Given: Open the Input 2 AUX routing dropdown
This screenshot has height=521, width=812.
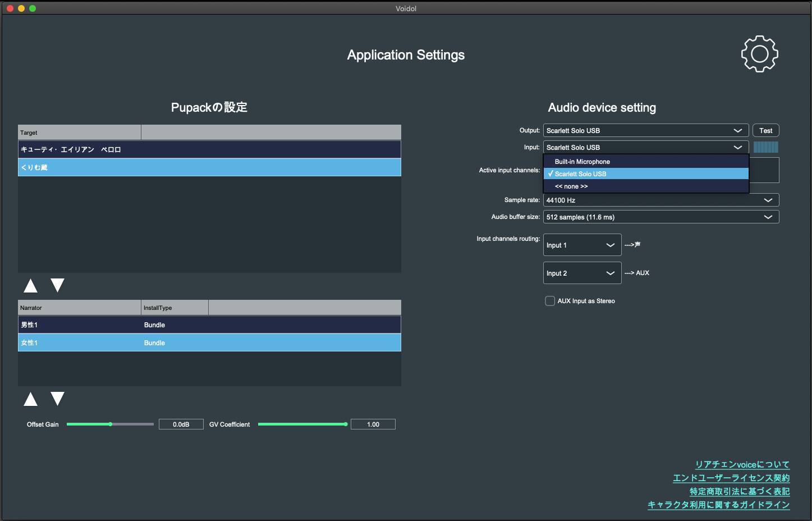Looking at the screenshot, I should 582,273.
